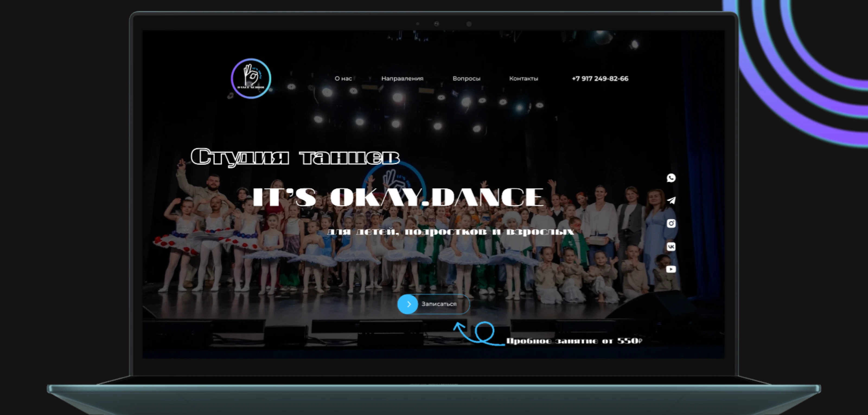Viewport: 868px width, 415px height.
Task: Open the Instagram profile icon
Action: (672, 223)
